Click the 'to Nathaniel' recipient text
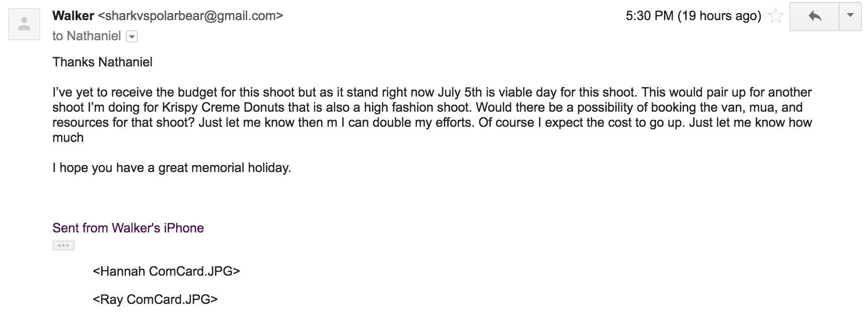Viewport: 868px width, 324px height. click(x=87, y=36)
